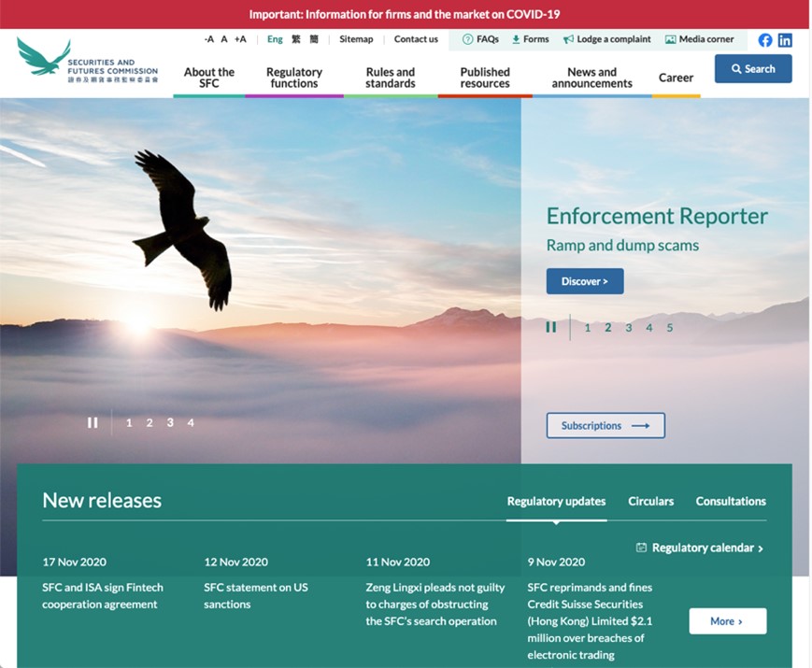This screenshot has width=812, height=668.
Task: Click the More button in New releases
Action: 728,621
